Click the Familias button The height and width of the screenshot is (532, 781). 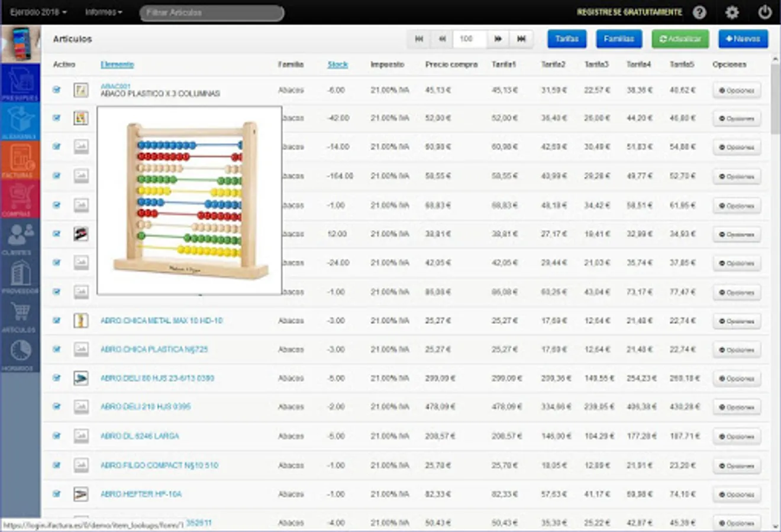(619, 39)
